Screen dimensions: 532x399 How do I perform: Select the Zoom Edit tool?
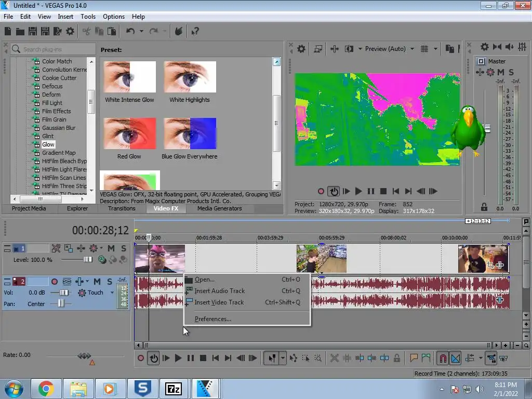tap(318, 358)
